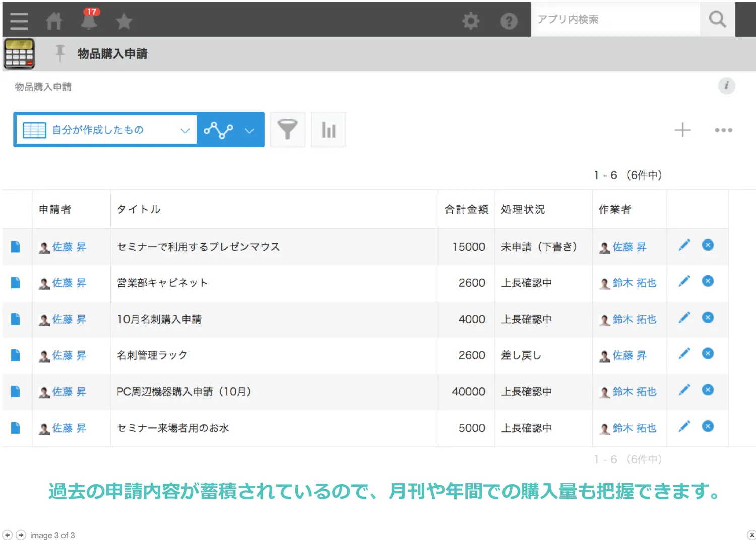This screenshot has height=540, width=756.
Task: Open the three-dot options menu
Action: 723,130
